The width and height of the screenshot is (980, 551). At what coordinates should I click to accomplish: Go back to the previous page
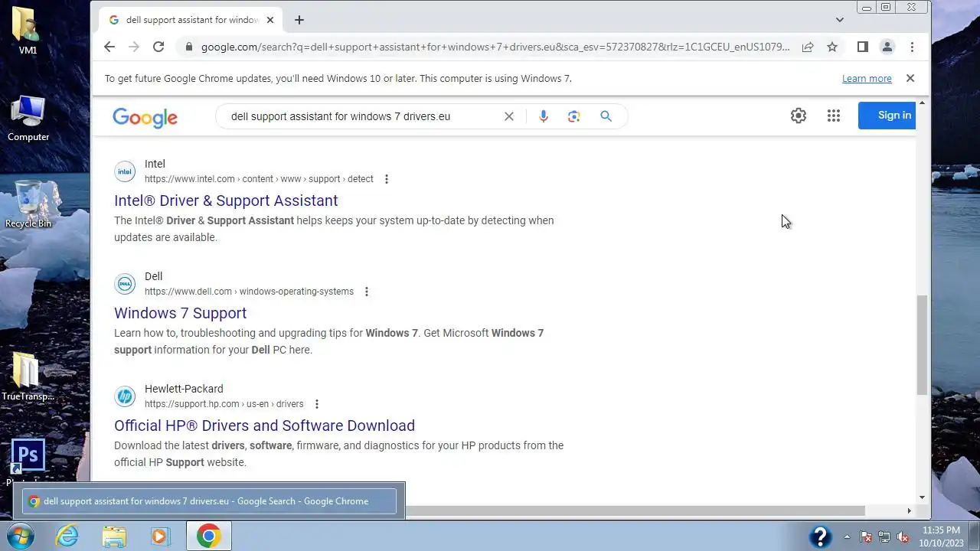tap(109, 47)
